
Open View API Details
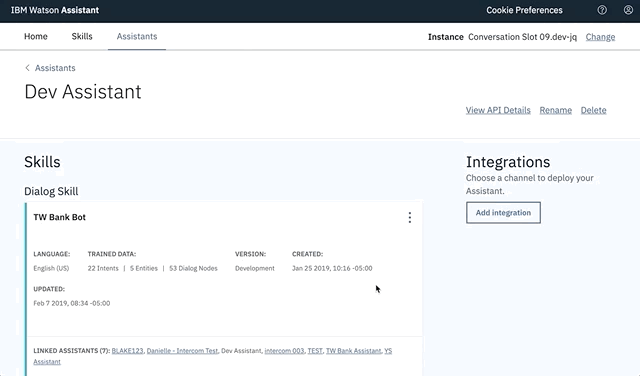tap(498, 110)
